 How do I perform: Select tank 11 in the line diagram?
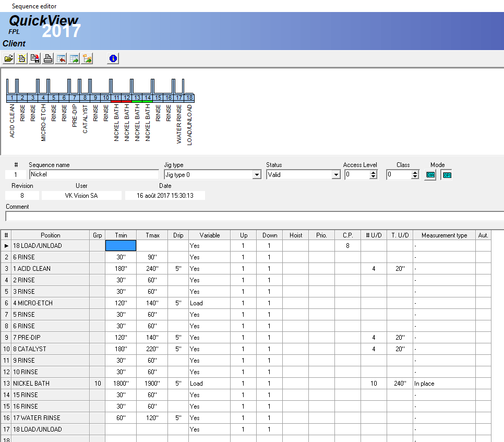click(116, 98)
